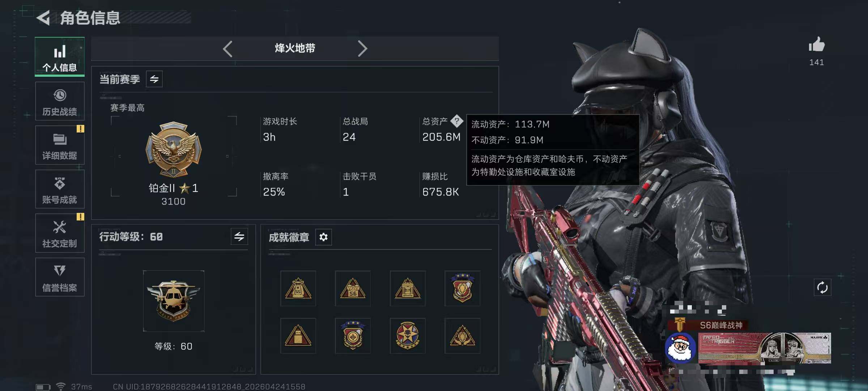Image resolution: width=868 pixels, height=391 pixels.
Task: Open the 账号成就 tab
Action: pos(60,189)
